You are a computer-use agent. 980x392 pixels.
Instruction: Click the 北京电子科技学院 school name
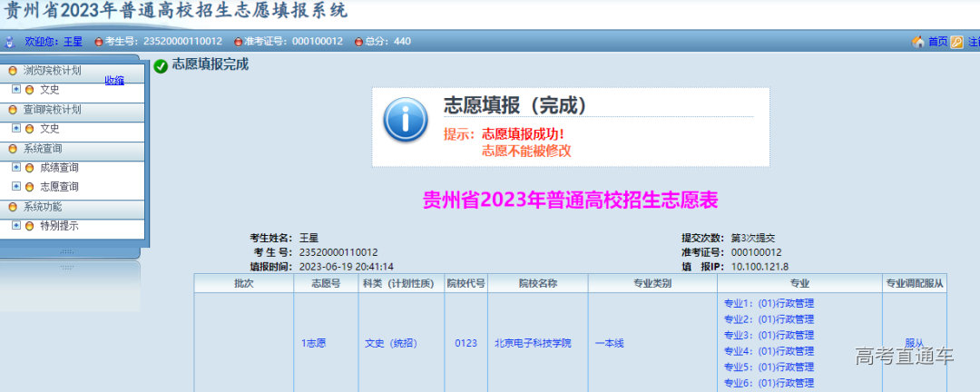(533, 343)
